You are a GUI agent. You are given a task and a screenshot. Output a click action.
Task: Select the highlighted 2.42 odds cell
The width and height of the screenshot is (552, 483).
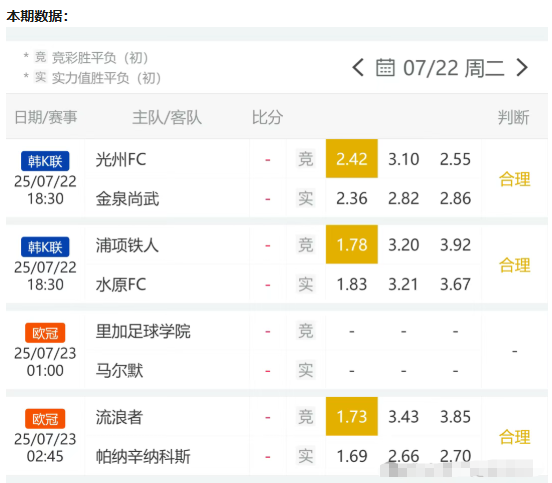coord(352,158)
